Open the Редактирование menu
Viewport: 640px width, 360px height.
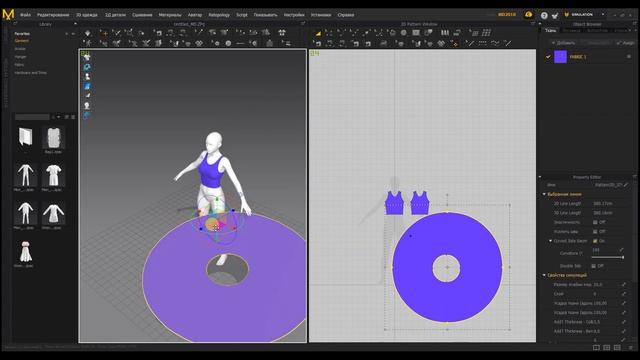pyautogui.click(x=53, y=15)
